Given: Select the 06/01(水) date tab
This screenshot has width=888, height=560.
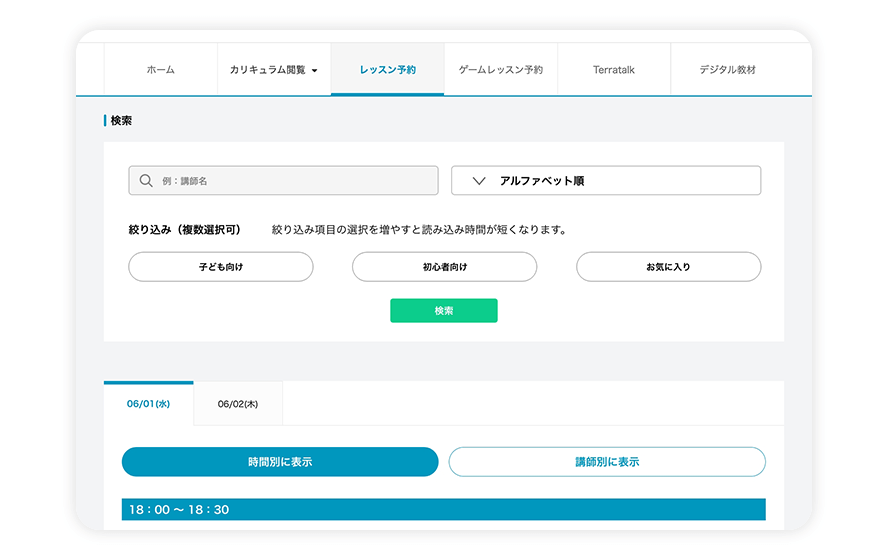Looking at the screenshot, I should pyautogui.click(x=148, y=404).
